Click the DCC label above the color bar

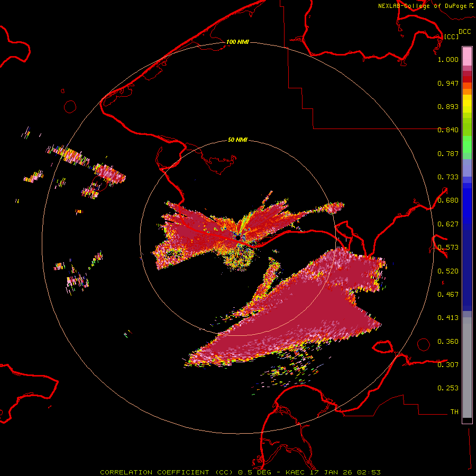(465, 32)
